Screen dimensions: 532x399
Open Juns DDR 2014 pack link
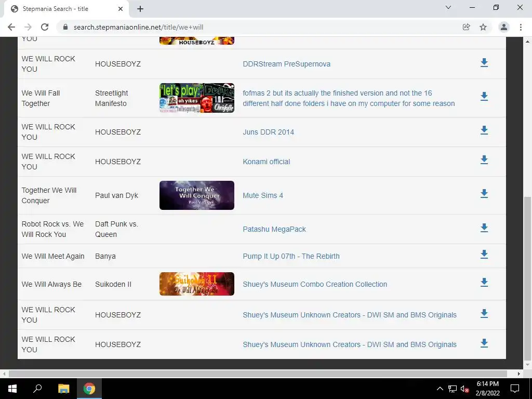[269, 132]
